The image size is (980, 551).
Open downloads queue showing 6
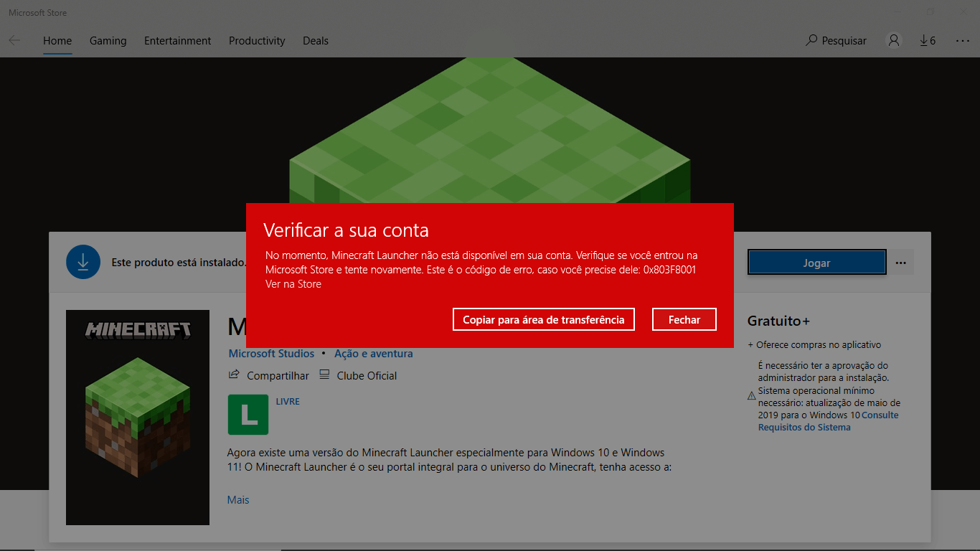point(928,41)
